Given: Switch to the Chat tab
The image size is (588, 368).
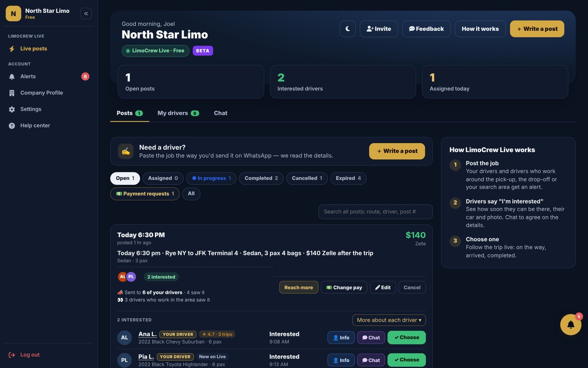Looking at the screenshot, I should tap(220, 113).
